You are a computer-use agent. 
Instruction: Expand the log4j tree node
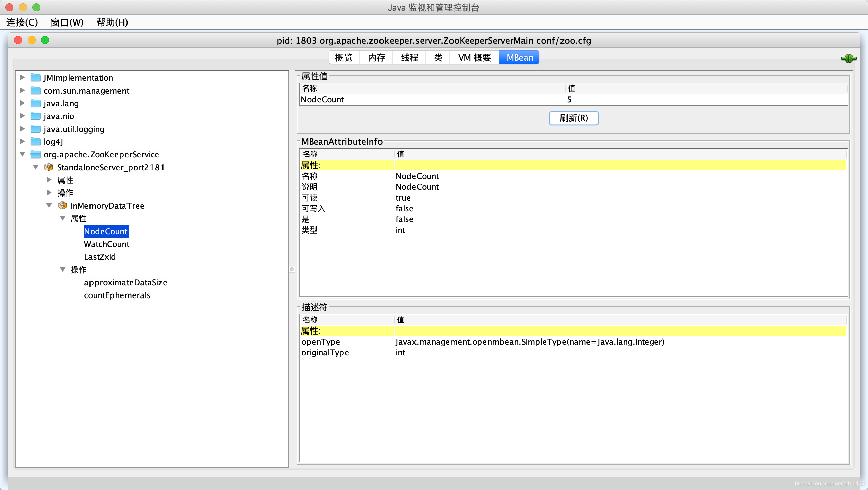point(22,142)
